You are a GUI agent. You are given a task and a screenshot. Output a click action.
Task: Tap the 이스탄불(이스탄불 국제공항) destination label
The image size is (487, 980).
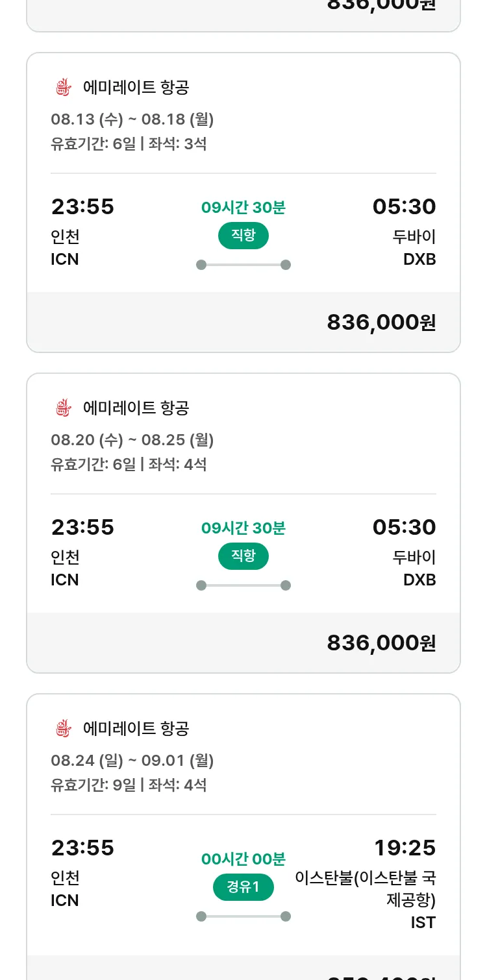[366, 890]
